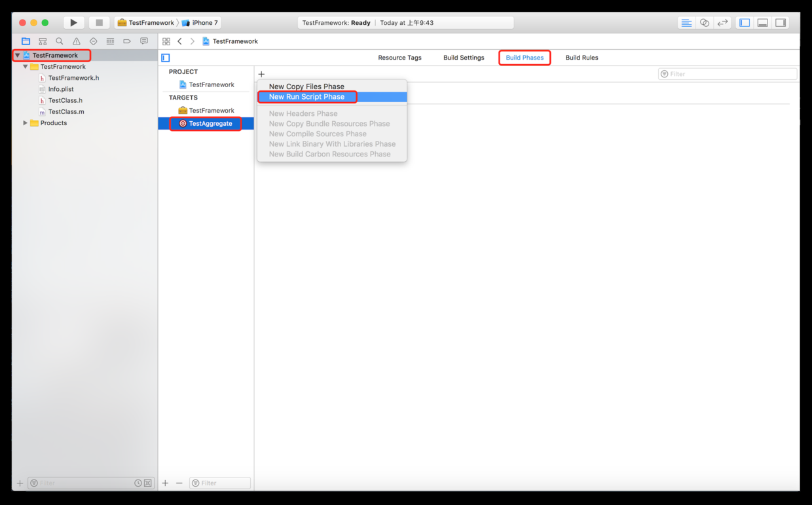Toggle the left Navigator panel

tap(745, 23)
